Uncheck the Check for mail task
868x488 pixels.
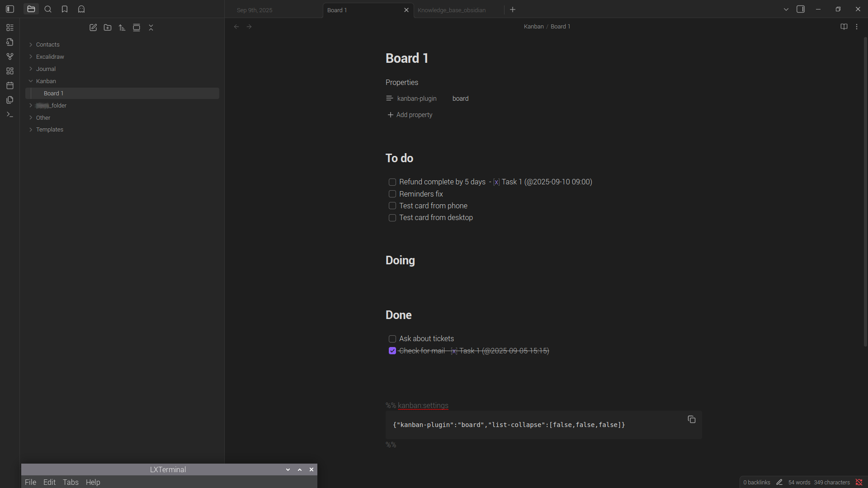coord(392,351)
